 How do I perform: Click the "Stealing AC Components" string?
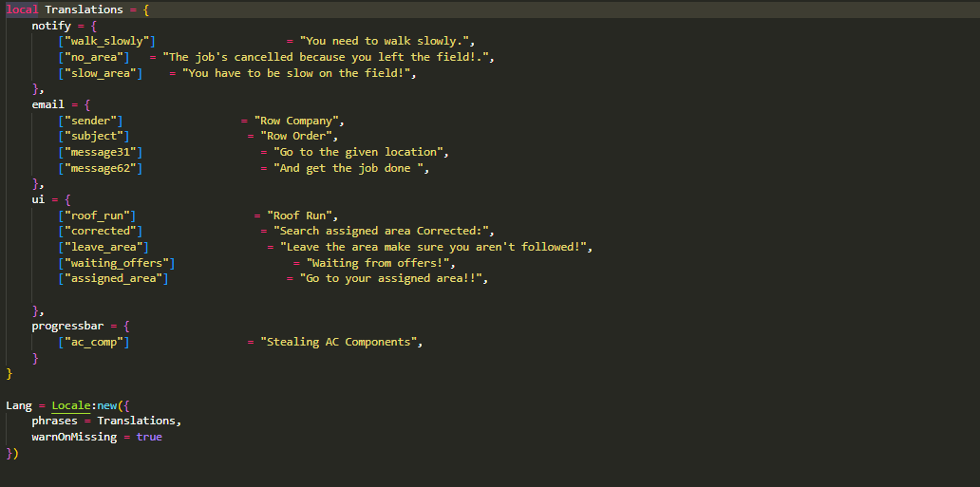coord(341,342)
